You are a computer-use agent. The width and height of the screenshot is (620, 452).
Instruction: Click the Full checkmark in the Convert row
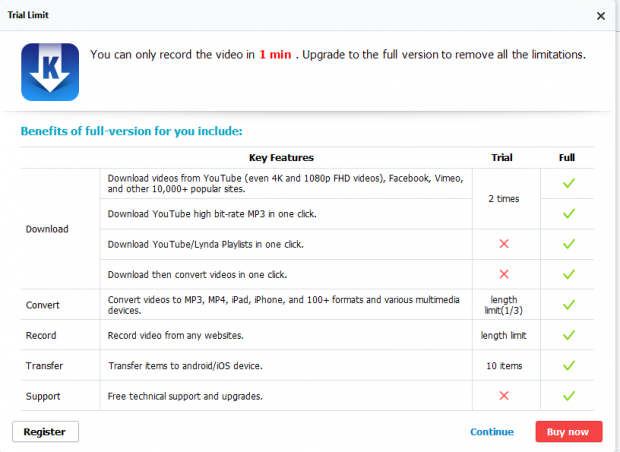(567, 304)
